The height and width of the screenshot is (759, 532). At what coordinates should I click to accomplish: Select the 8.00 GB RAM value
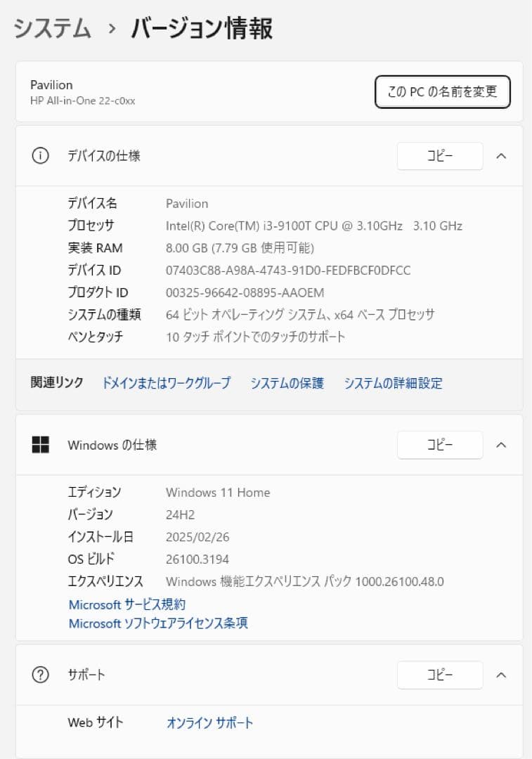(x=240, y=248)
